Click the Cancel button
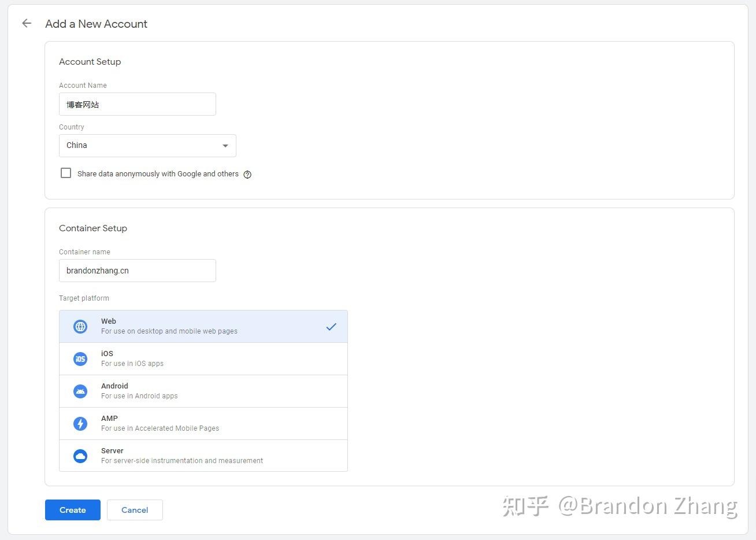Screen dimensions: 756x540 pyautogui.click(x=135, y=510)
